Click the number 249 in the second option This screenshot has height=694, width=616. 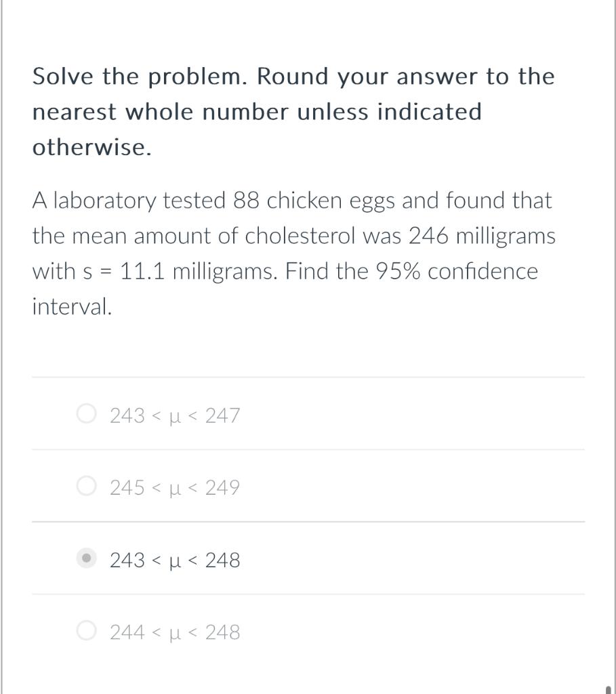coord(222,488)
